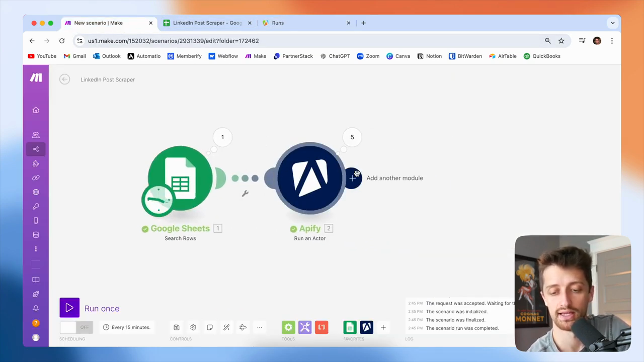Open the Apify Run an Actor module
This screenshot has height=362, width=644.
click(310, 178)
